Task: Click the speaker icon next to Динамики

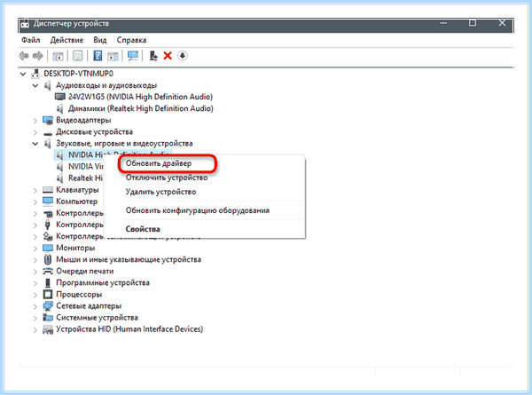Action: click(59, 108)
